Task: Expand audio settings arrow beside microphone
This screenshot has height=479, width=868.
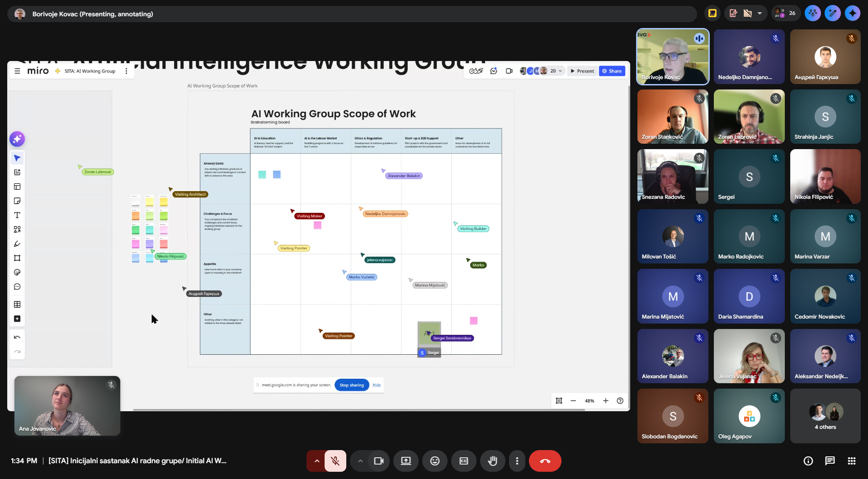Action: click(316, 461)
